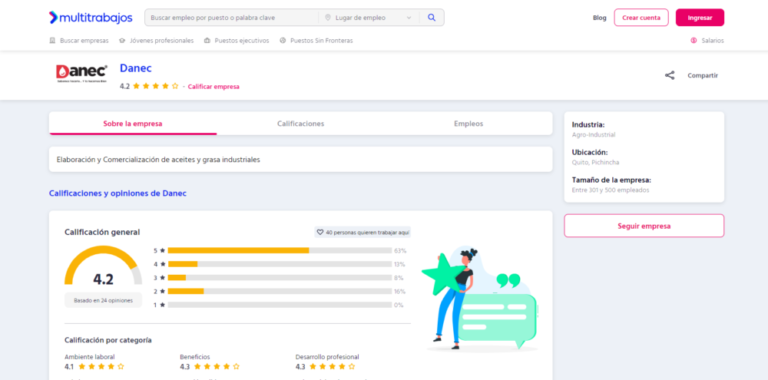Open the Blog link

pyautogui.click(x=600, y=18)
